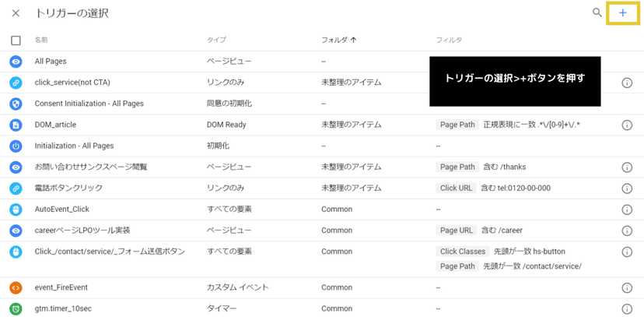
Task: Click the event_FireEvent custom event icon
Action: tap(16, 287)
